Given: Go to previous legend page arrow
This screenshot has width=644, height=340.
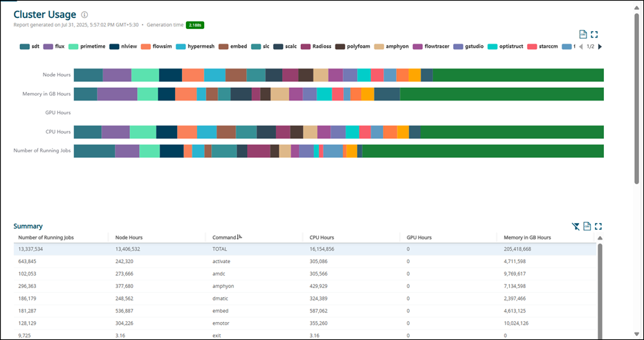Looking at the screenshot, I should click(580, 46).
